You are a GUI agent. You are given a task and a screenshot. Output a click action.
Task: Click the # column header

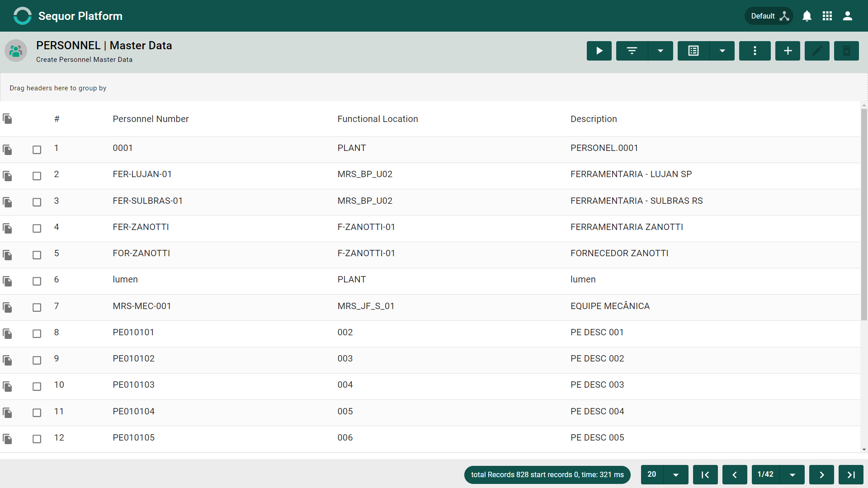[x=57, y=119]
